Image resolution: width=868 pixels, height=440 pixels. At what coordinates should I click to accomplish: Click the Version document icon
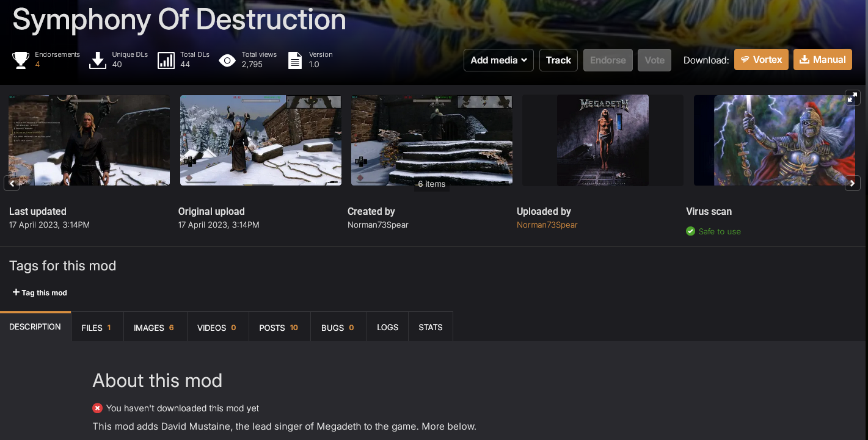click(295, 60)
